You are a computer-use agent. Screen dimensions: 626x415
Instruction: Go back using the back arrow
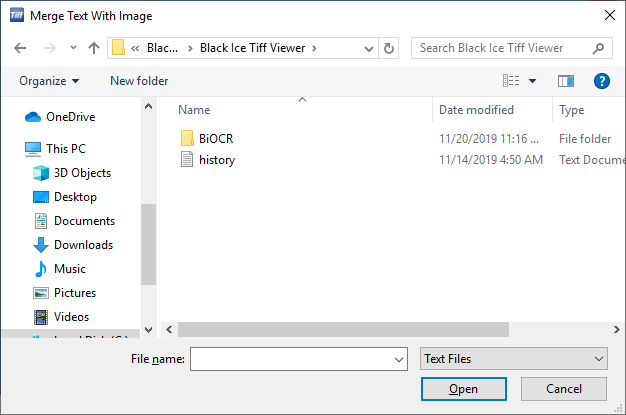pyautogui.click(x=20, y=48)
